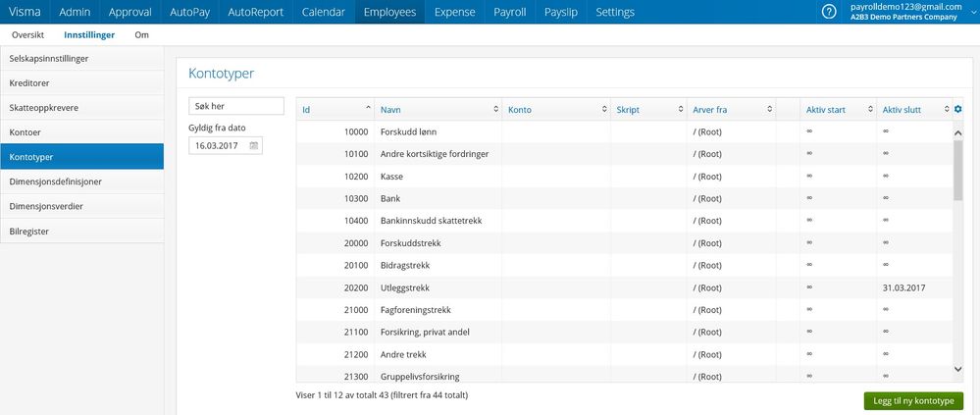Select the Bank row name

[x=390, y=199]
